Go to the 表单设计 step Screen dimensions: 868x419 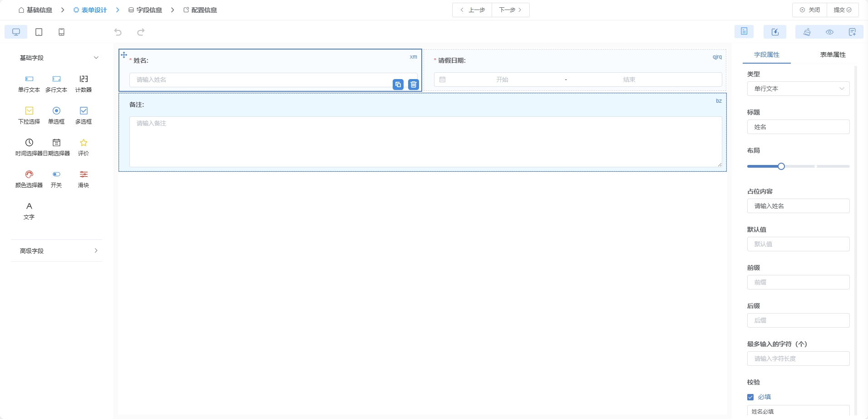tap(90, 10)
